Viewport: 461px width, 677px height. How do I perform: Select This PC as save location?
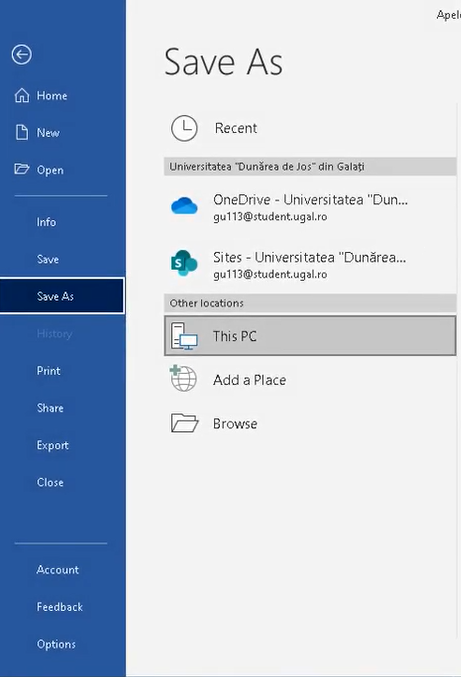(x=310, y=336)
